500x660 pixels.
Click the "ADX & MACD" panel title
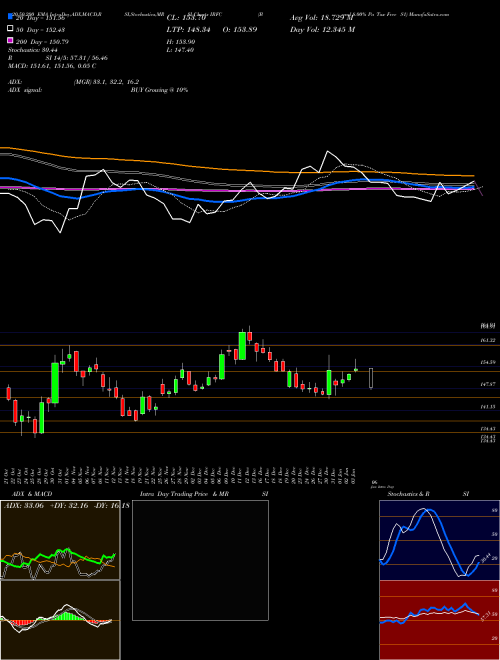point(32,494)
